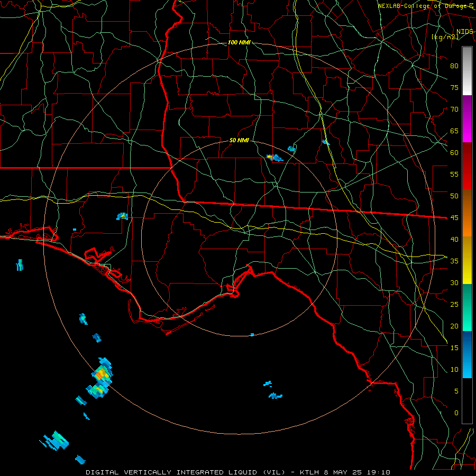Click the scale value "60"
The width and height of the screenshot is (476, 476).
[454, 153]
